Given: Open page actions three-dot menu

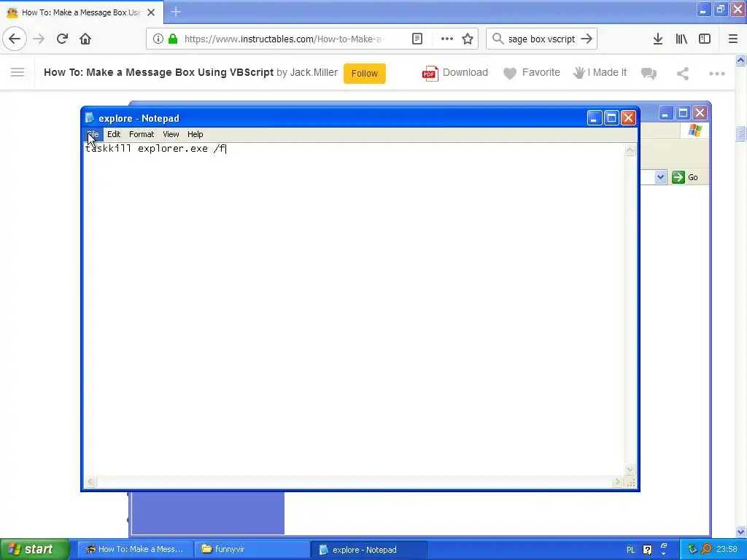Looking at the screenshot, I should click(447, 39).
